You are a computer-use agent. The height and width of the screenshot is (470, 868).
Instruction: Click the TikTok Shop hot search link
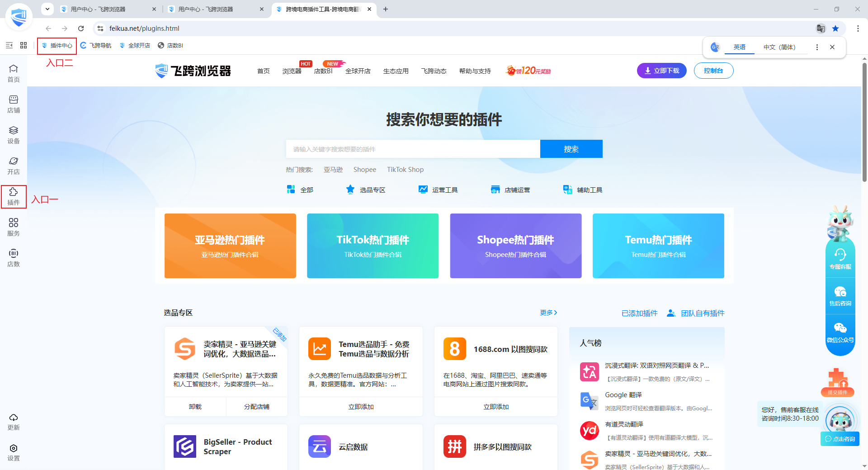tap(406, 170)
